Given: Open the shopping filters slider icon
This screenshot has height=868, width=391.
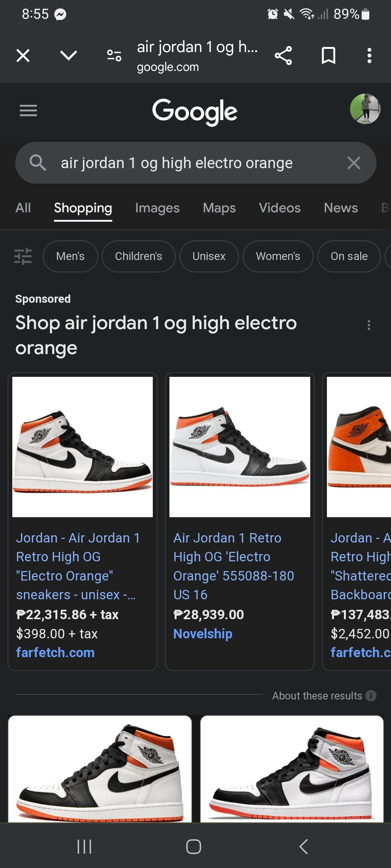Looking at the screenshot, I should point(23,256).
